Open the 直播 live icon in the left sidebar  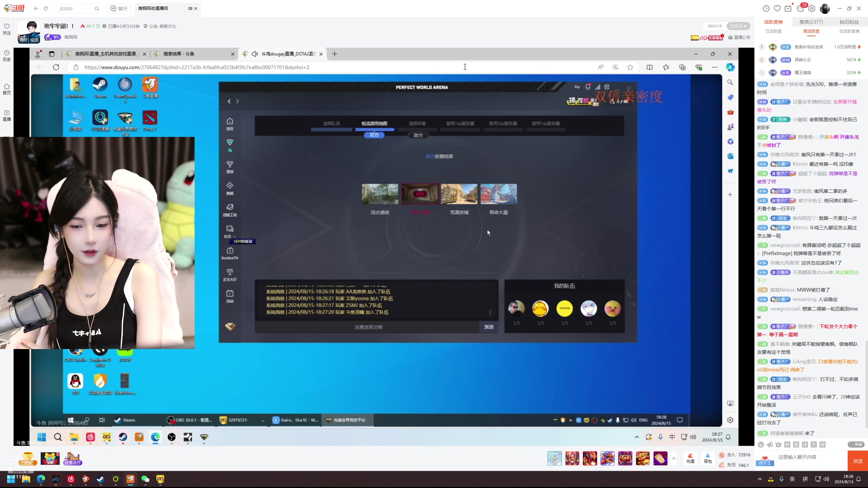7,115
